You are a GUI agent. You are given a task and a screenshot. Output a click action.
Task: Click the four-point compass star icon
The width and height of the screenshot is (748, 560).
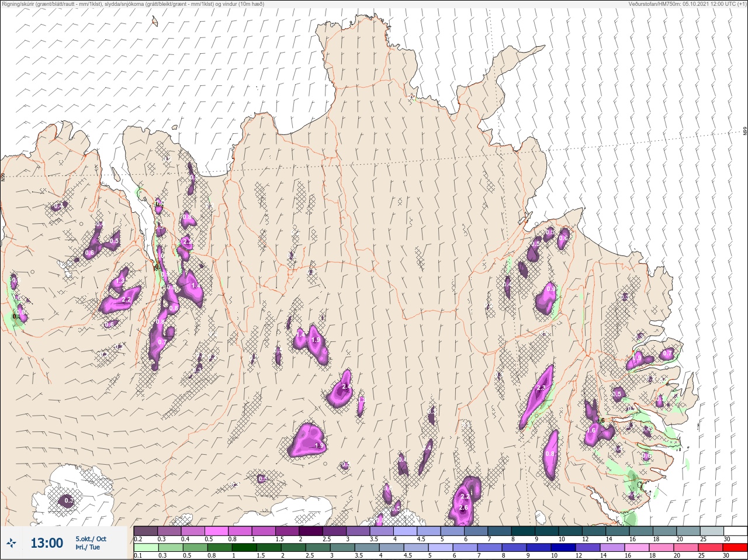coord(12,543)
